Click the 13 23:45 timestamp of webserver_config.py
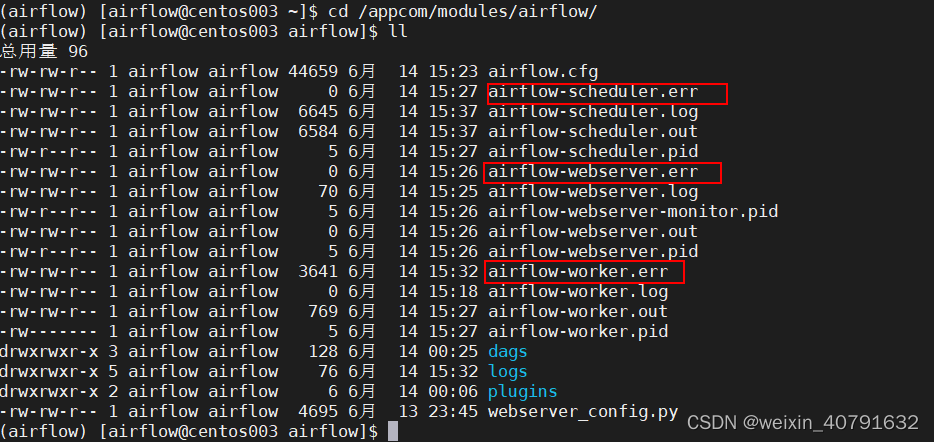 438,412
